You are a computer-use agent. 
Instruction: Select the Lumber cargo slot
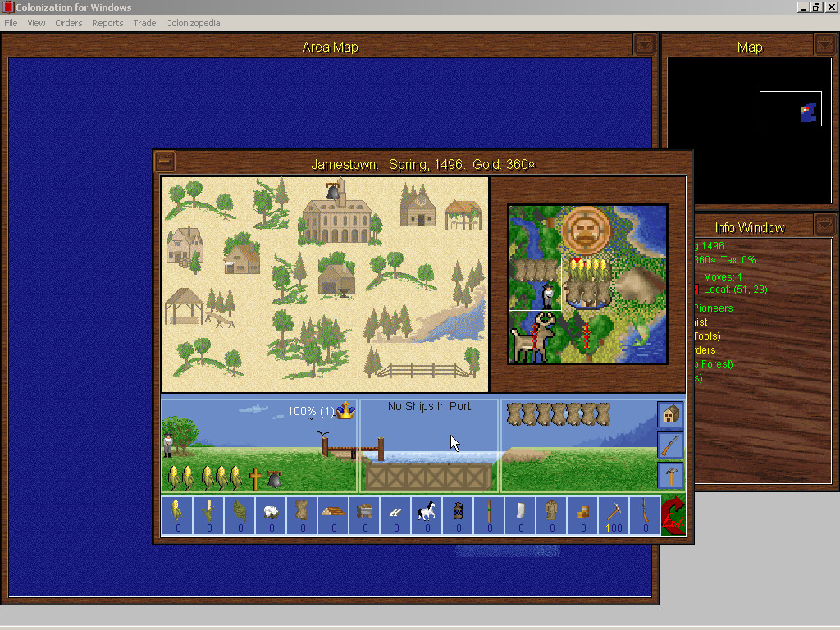pyautogui.click(x=333, y=516)
